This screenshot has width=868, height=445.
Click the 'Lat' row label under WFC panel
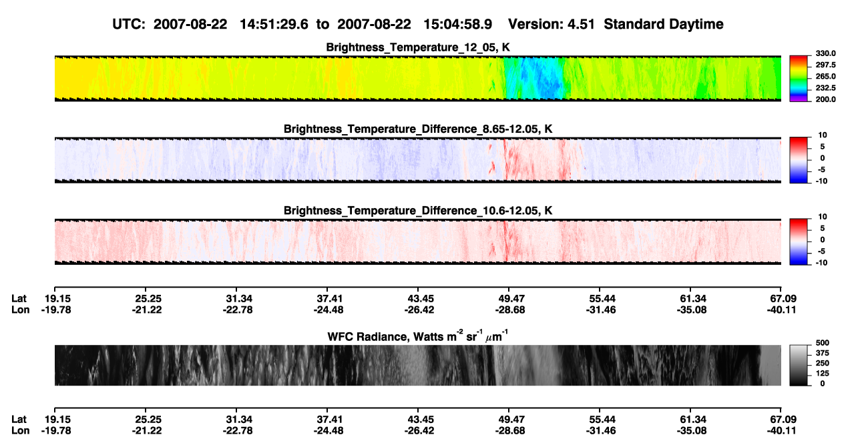19,419
